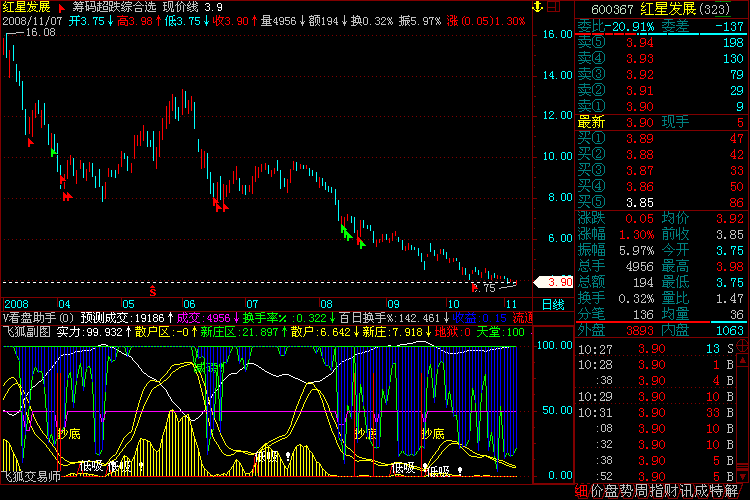Screen dimensions: 750x500
Task: Click the red S marker on the date axis
Action: (153, 290)
